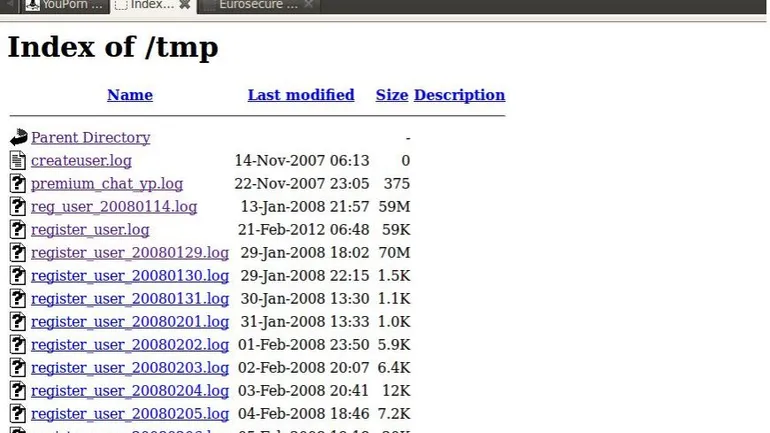770x433 pixels.
Task: Switch to the Eurosecure tab
Action: (257, 5)
